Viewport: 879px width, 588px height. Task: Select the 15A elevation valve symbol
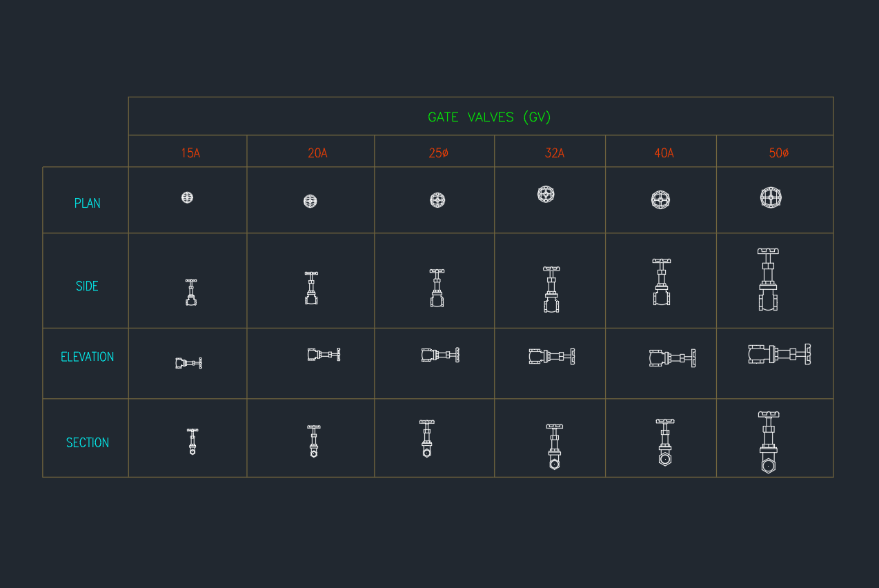(188, 363)
